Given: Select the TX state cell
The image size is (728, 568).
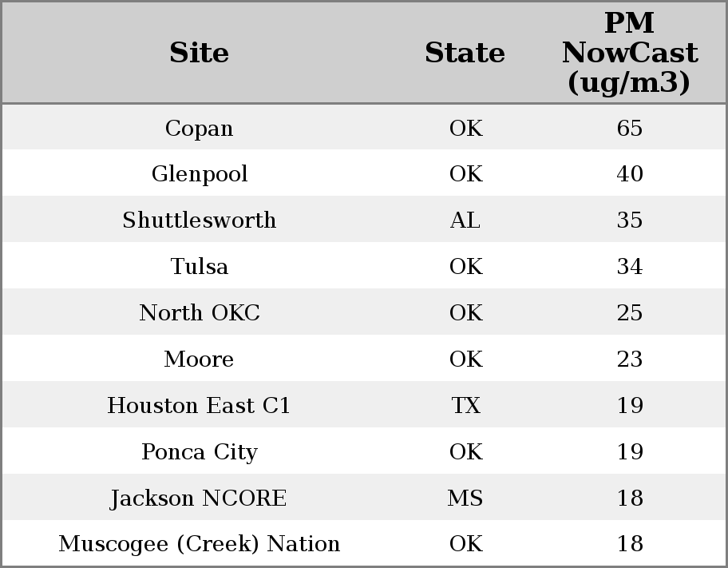Looking at the screenshot, I should [465, 405].
